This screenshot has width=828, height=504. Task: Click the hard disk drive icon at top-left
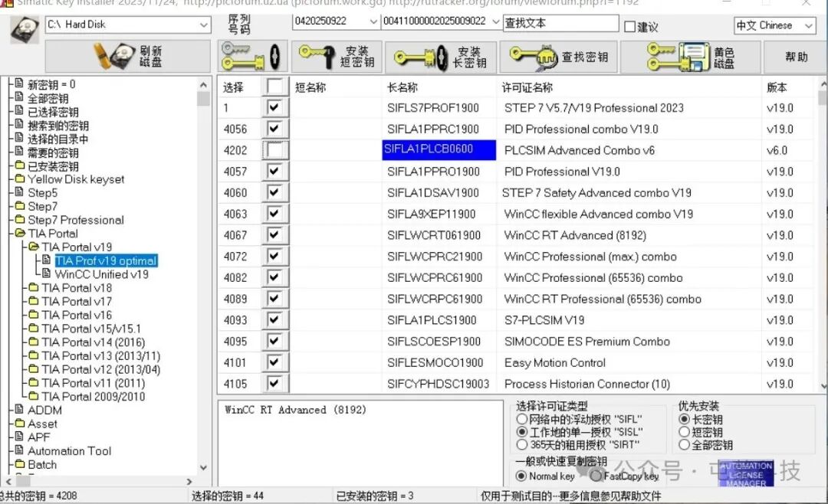click(24, 29)
